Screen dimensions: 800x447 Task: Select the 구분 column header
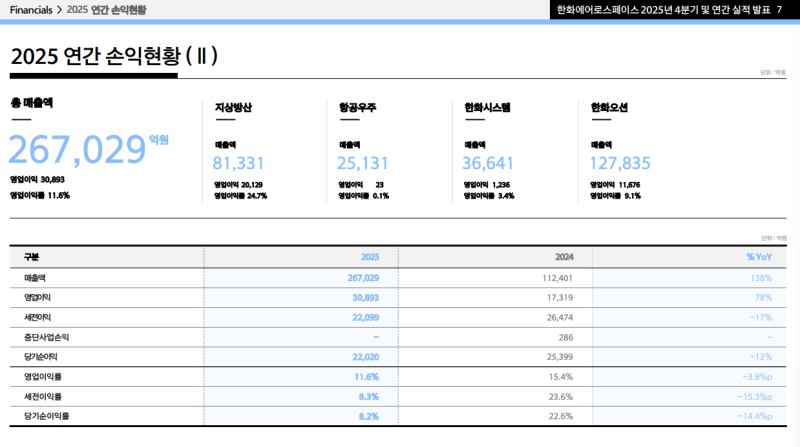coord(31,257)
